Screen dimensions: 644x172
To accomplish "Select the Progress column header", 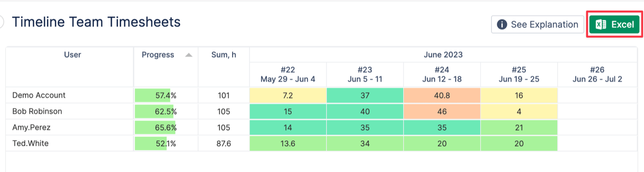I will point(158,55).
